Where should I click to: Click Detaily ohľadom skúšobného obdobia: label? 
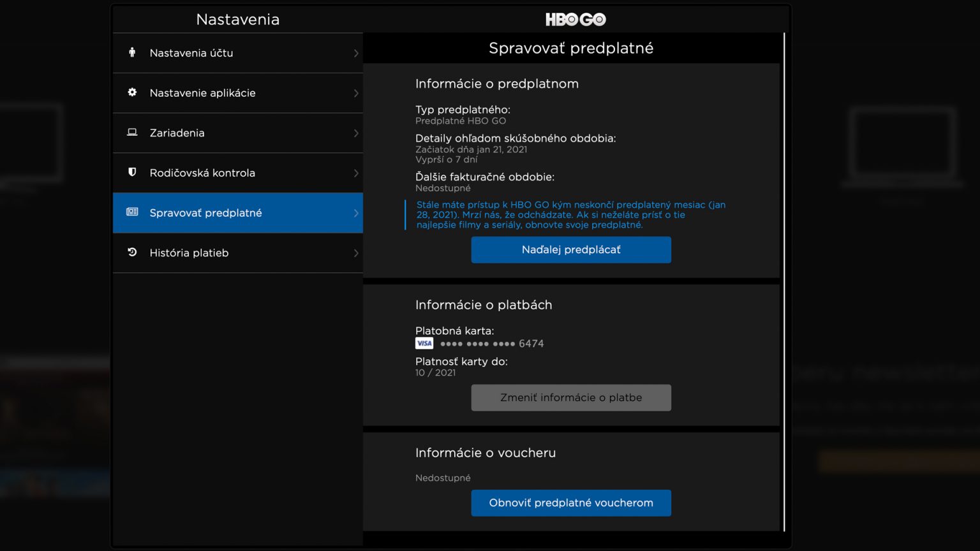tap(516, 138)
